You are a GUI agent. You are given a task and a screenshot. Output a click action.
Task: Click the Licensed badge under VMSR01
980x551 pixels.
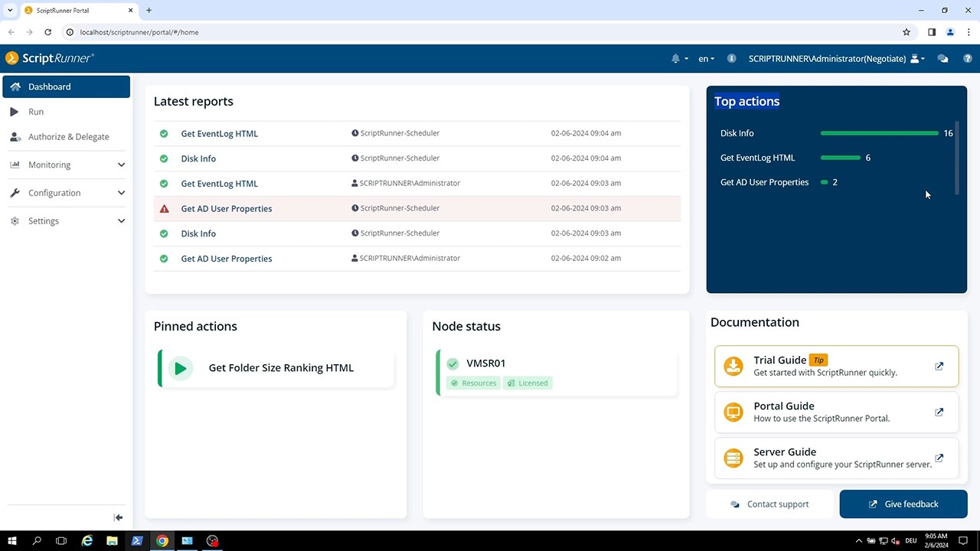point(528,383)
